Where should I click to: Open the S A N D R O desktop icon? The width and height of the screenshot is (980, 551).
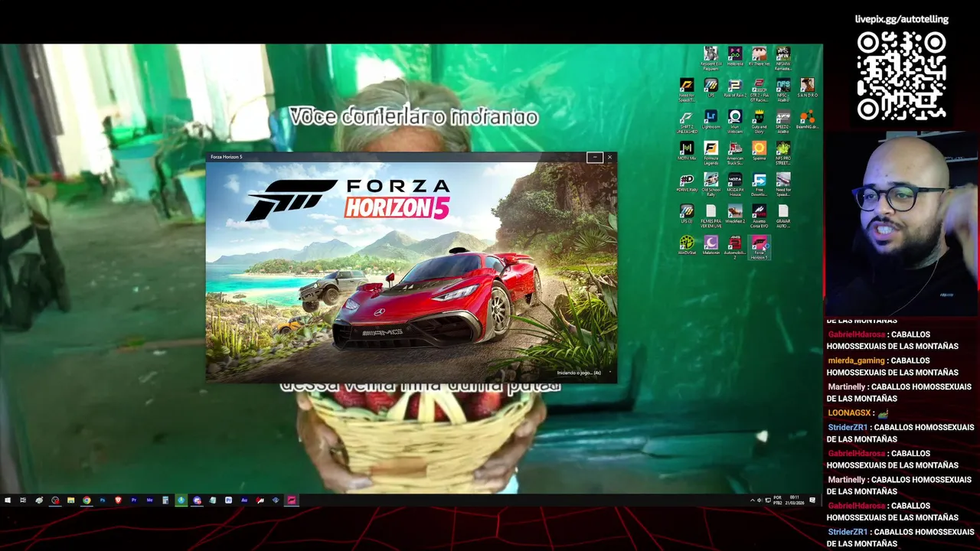tap(808, 89)
